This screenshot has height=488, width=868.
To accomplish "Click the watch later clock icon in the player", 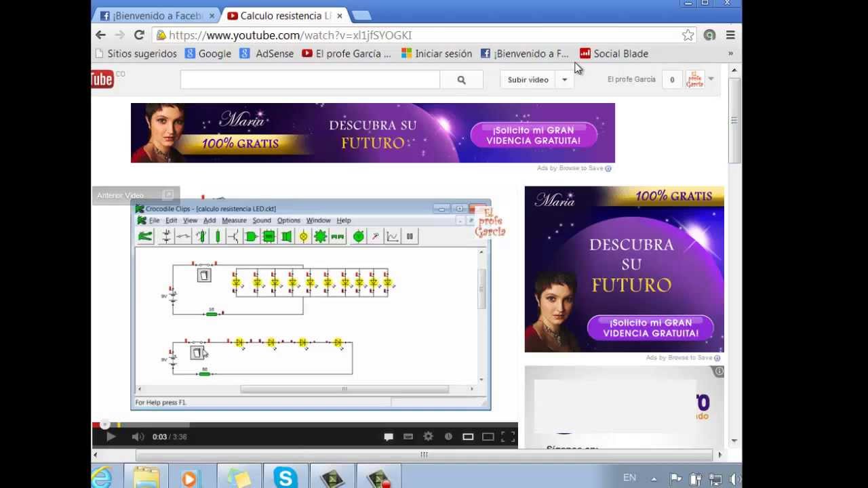I will pos(448,436).
